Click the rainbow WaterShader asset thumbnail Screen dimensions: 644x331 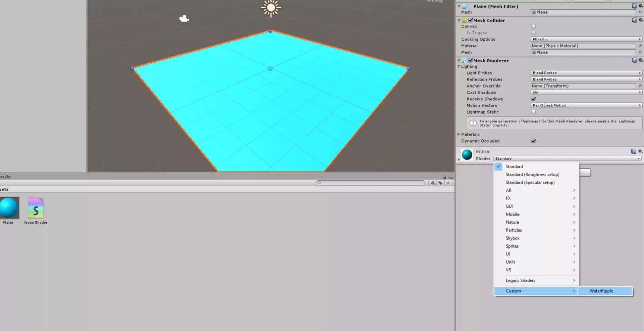click(x=36, y=208)
